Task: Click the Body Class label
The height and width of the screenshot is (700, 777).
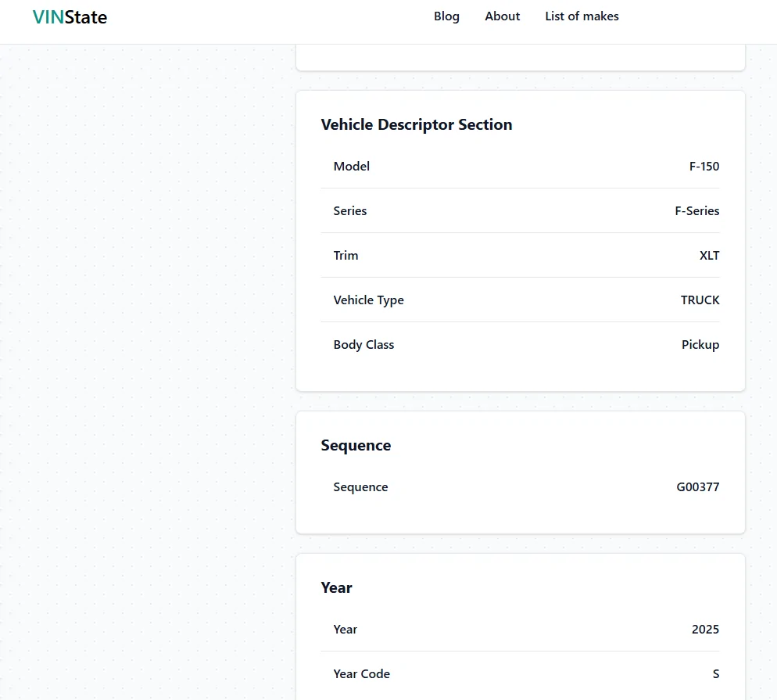Action: pos(363,345)
